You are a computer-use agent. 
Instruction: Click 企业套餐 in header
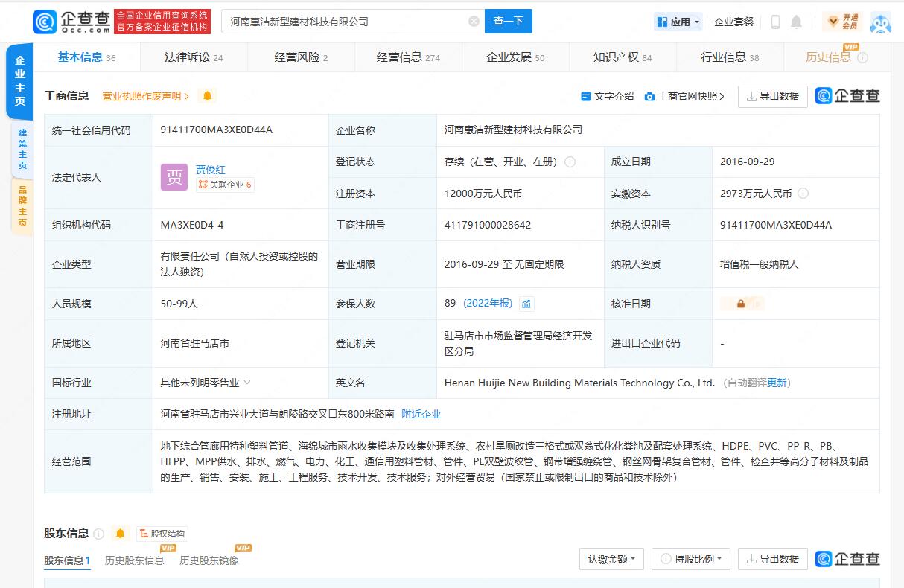point(733,22)
